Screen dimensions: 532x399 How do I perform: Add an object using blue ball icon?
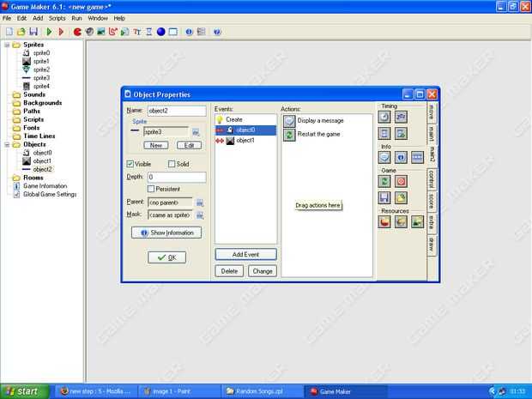(x=160, y=32)
